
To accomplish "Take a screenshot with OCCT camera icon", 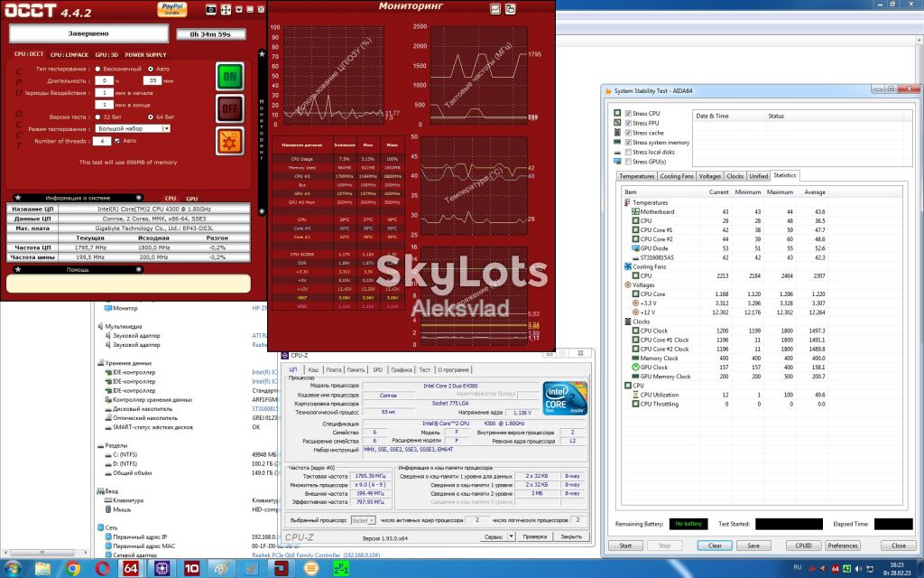I will point(211,9).
